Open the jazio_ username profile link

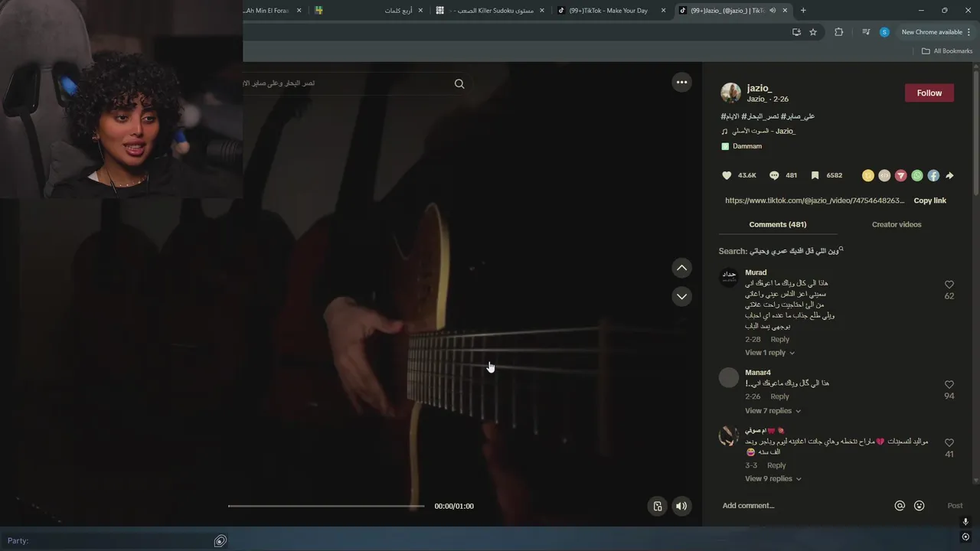pyautogui.click(x=759, y=88)
